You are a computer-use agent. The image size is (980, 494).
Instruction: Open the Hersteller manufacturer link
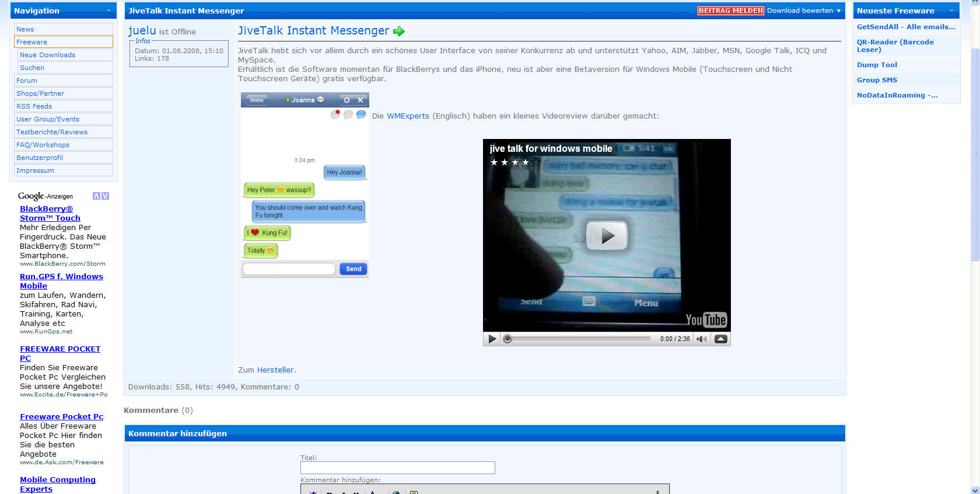tap(275, 370)
